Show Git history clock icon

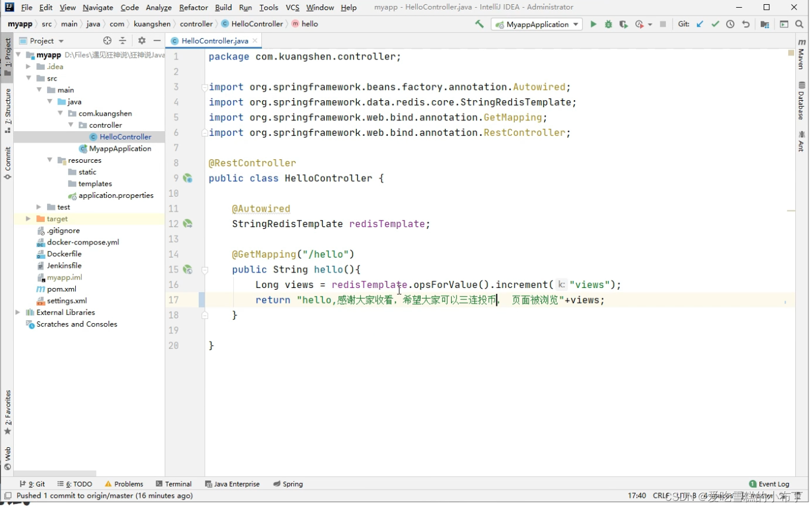pyautogui.click(x=731, y=24)
